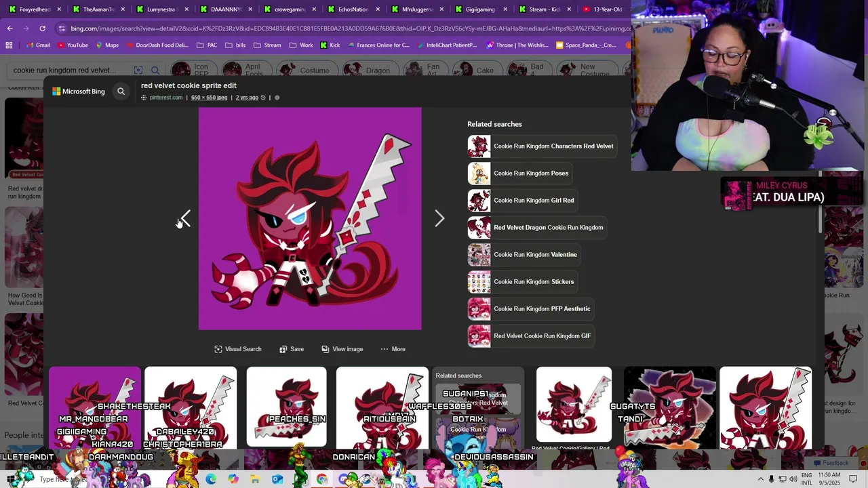Open Copilot from the taskbar
868x488 pixels.
point(233,479)
